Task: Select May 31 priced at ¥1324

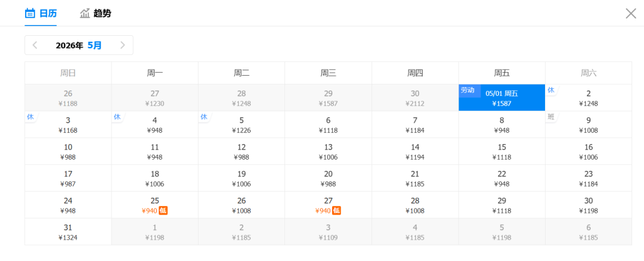Action: click(x=68, y=232)
